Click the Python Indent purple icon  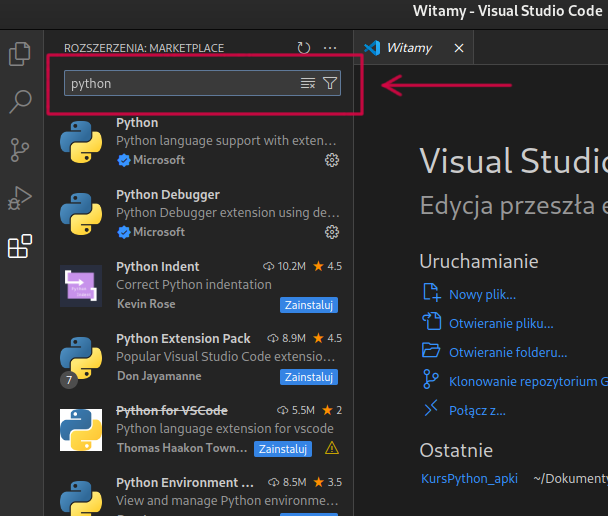click(x=81, y=286)
